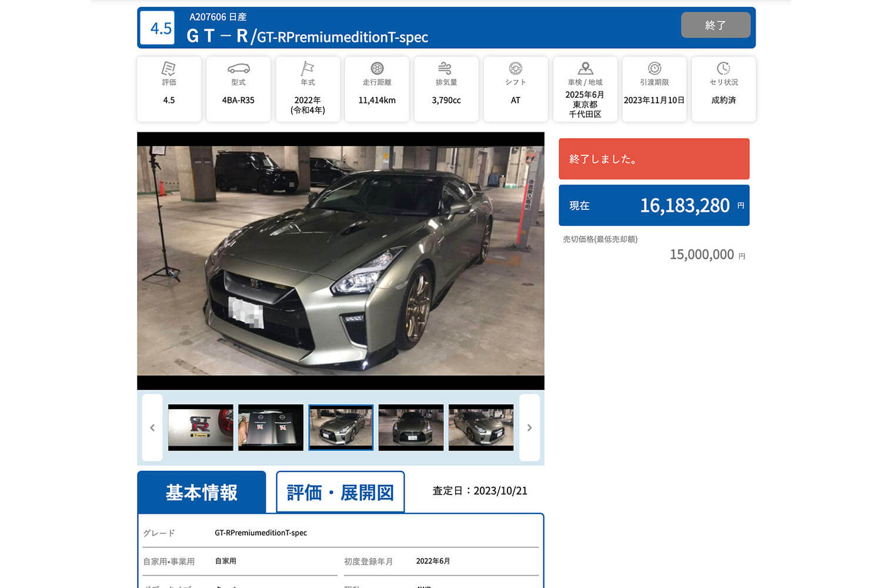Click the グレード row value GT-RPremiumeditionT-spec
Image resolution: width=882 pixels, height=588 pixels.
260,533
